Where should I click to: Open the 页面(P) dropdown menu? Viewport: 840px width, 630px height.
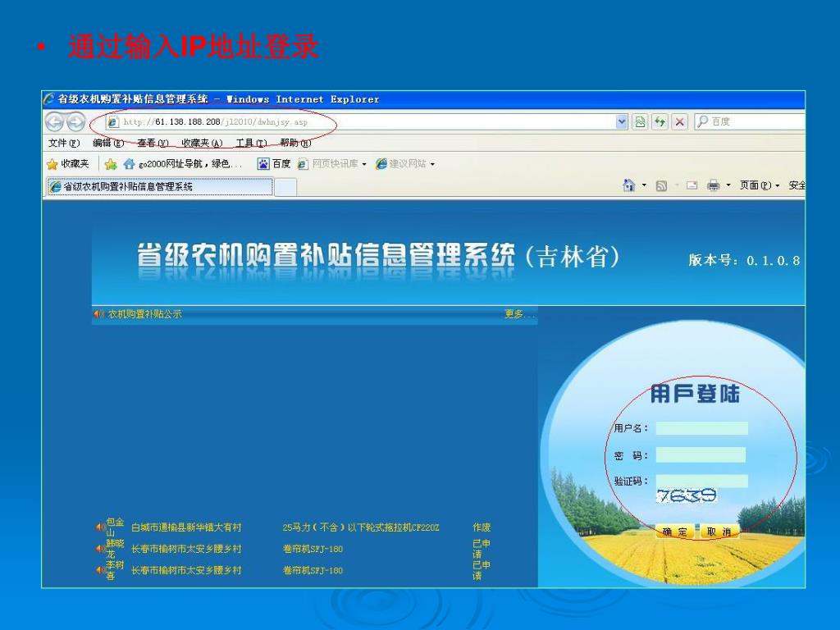coord(760,186)
